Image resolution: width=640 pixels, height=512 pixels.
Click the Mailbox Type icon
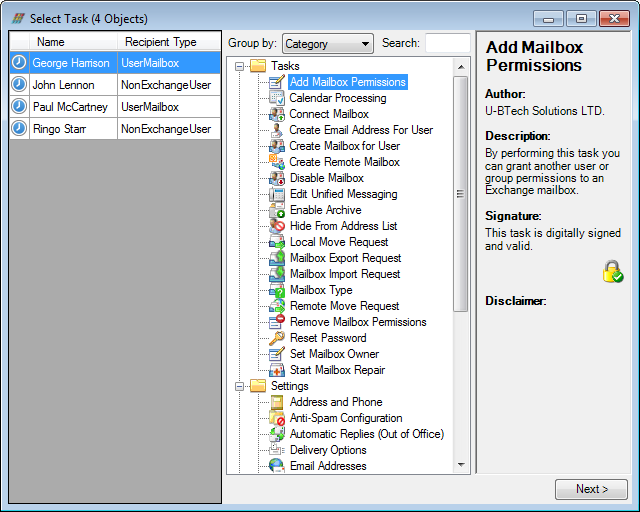[x=277, y=290]
